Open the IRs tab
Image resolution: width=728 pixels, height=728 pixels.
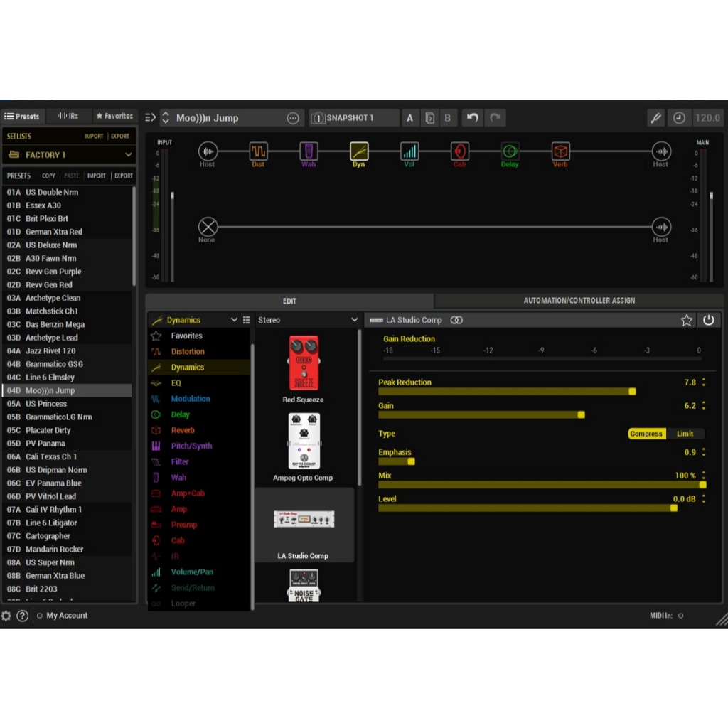click(x=68, y=116)
